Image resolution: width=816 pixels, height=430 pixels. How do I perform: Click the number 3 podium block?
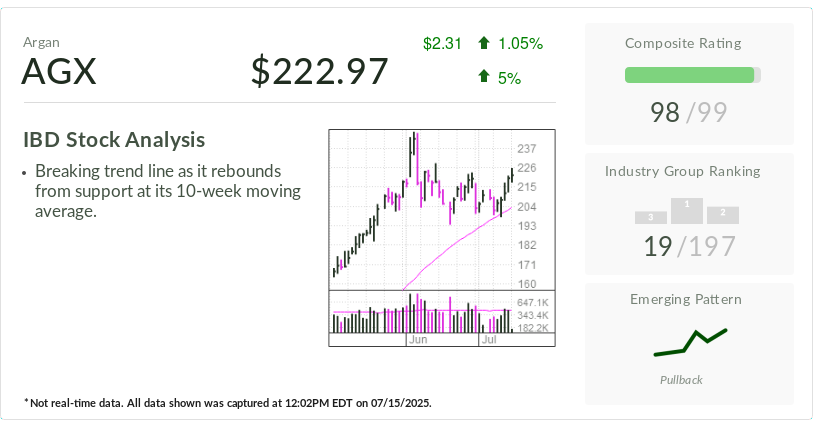point(651,217)
